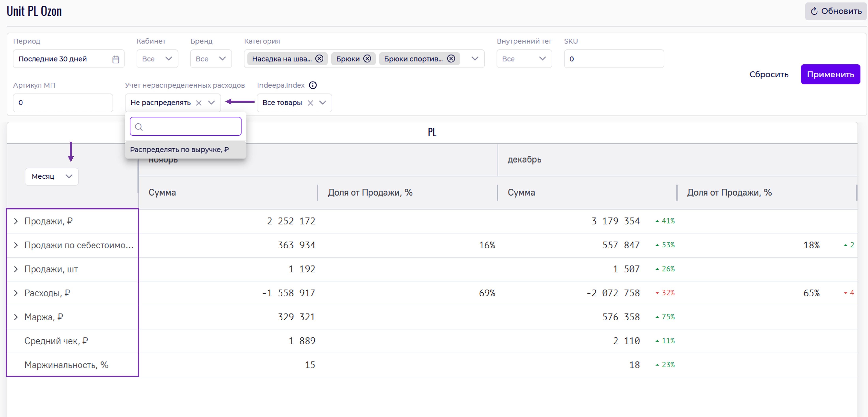Click the calendar icon in Период field
Screen dimensions: 868x417
(116, 59)
